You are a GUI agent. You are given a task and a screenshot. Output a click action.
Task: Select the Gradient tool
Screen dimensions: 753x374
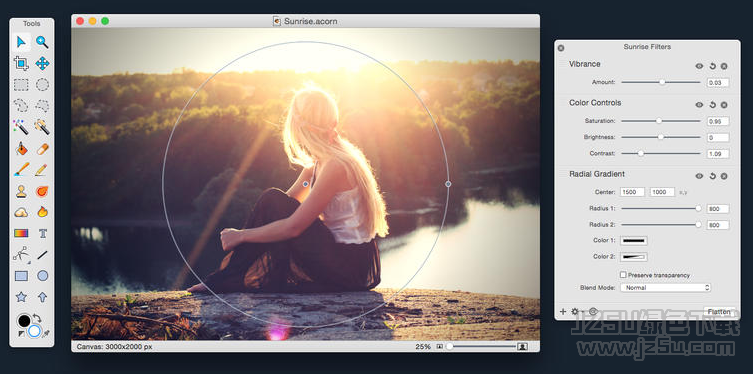21,233
